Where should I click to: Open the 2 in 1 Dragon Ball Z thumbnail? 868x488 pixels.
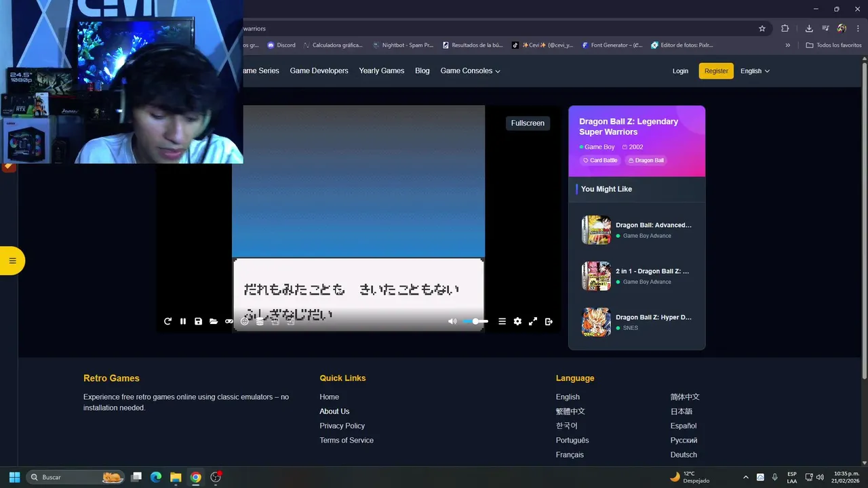(596, 276)
